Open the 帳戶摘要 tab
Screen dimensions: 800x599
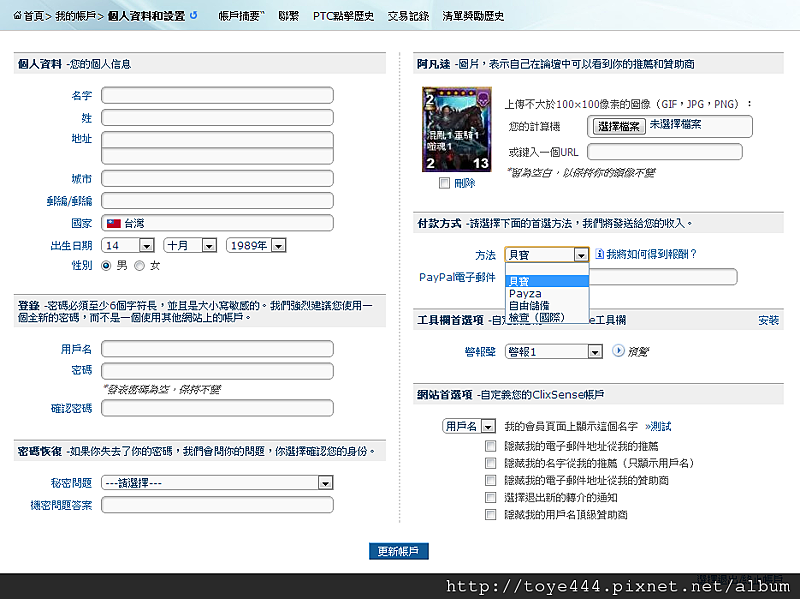tap(241, 16)
